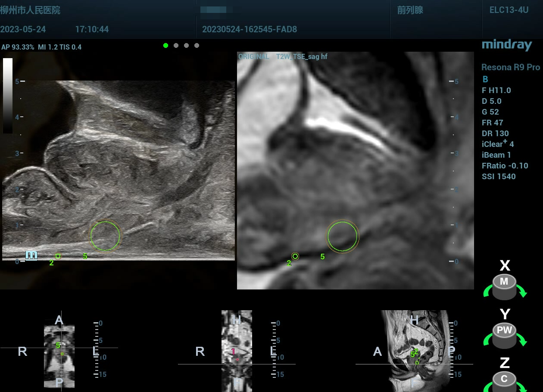The width and height of the screenshot is (543, 392).
Task: Click the 前列腺 exam preset header
Action: click(x=410, y=10)
